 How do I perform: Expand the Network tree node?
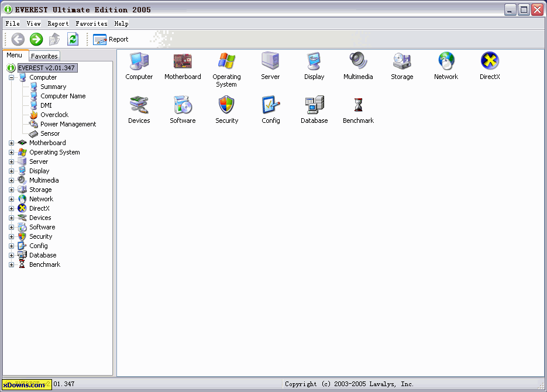[x=12, y=199]
